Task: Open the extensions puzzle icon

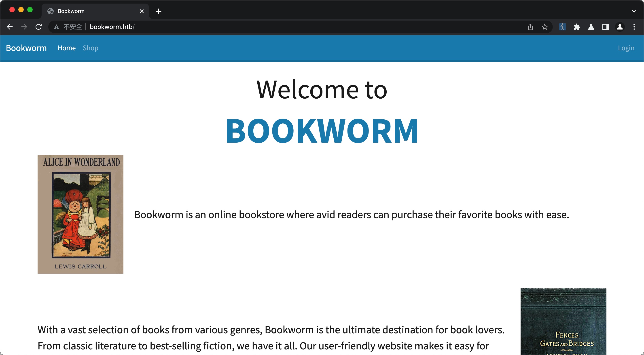Action: click(x=577, y=27)
